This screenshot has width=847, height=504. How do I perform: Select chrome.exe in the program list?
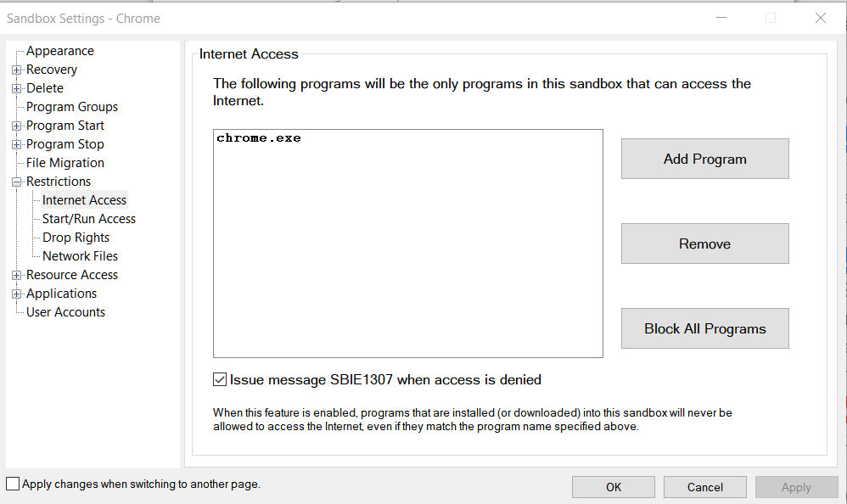coord(259,137)
